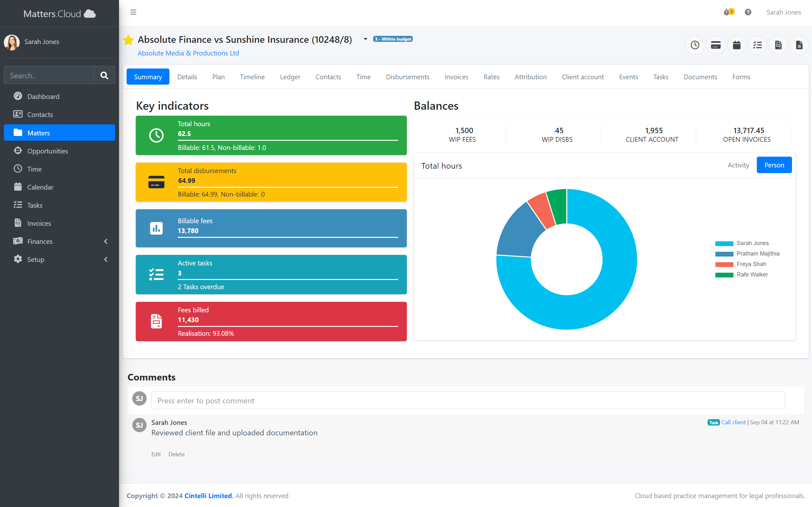Select the credit card disbursement icon near the top right
The image size is (812, 507).
click(715, 45)
